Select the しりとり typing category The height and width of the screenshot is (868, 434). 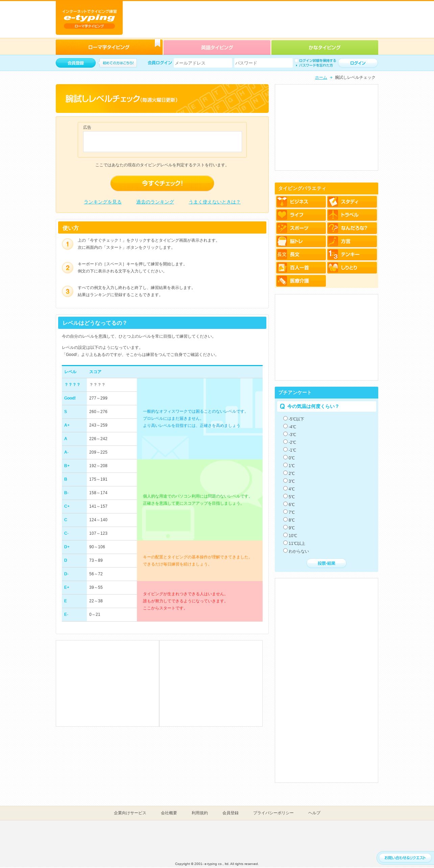pyautogui.click(x=352, y=267)
